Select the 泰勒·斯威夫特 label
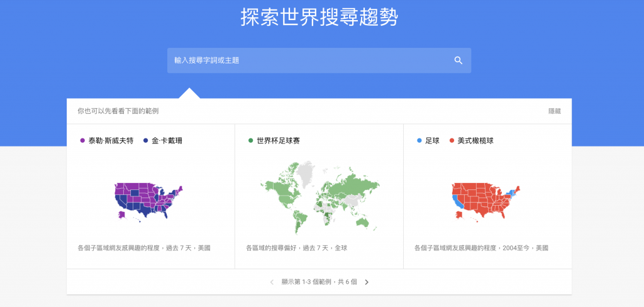The width and height of the screenshot is (644, 307). tap(111, 141)
